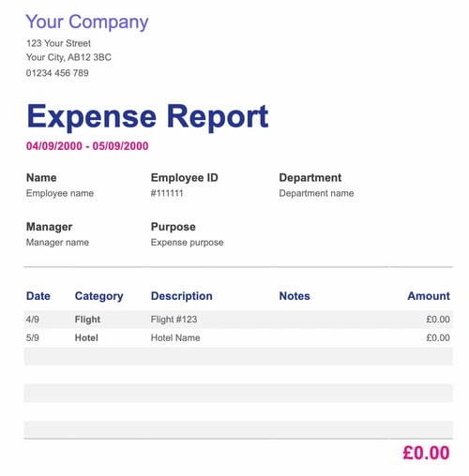Click the Flight #123 description cell

click(174, 320)
